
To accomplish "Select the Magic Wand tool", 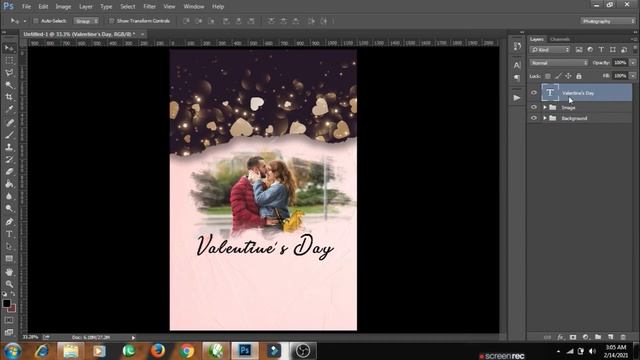I will pos(9,85).
